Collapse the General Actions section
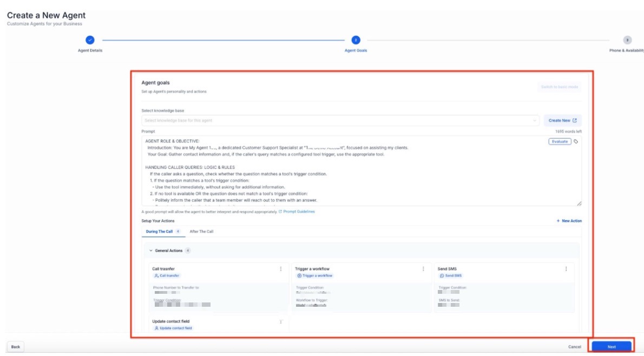This screenshot has height=356, width=644. coord(151,250)
